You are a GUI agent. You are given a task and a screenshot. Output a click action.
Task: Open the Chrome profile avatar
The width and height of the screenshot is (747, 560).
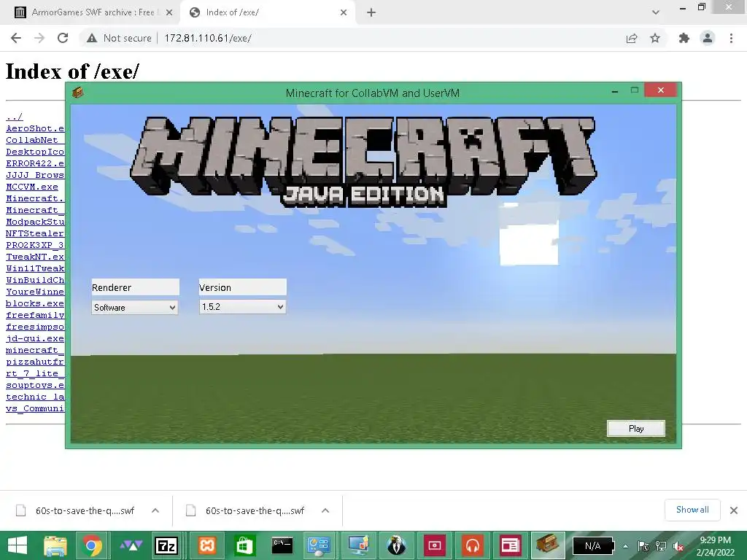point(708,38)
